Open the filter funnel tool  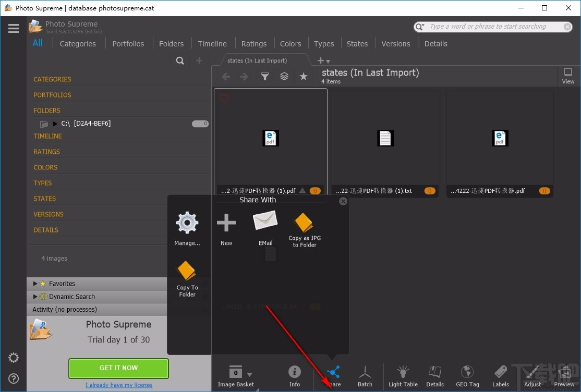coord(264,76)
